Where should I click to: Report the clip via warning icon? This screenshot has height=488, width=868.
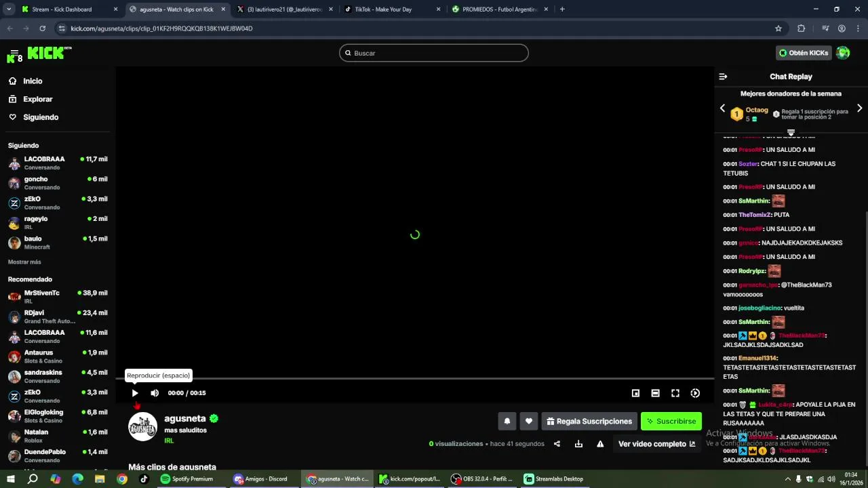click(600, 444)
